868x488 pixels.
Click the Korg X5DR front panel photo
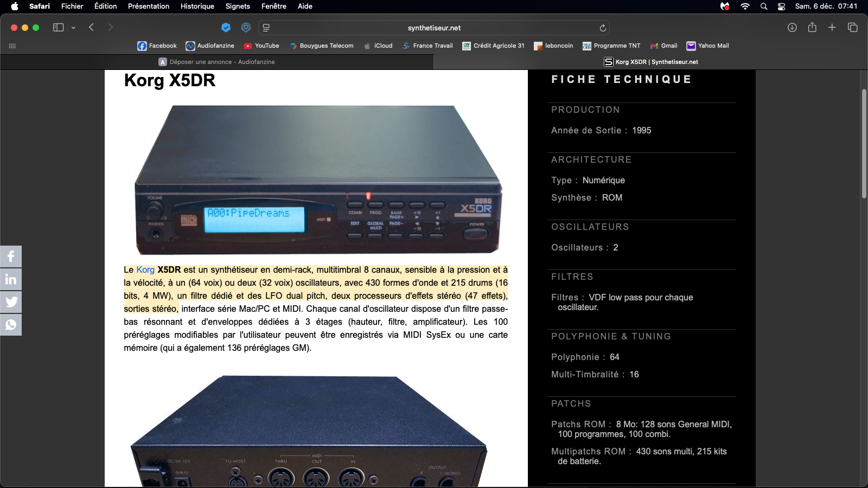click(x=318, y=180)
